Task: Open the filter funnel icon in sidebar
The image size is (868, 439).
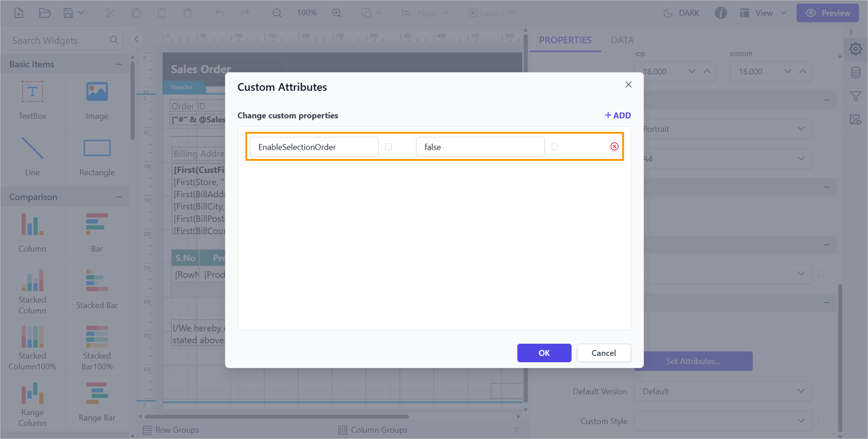Action: coord(855,96)
